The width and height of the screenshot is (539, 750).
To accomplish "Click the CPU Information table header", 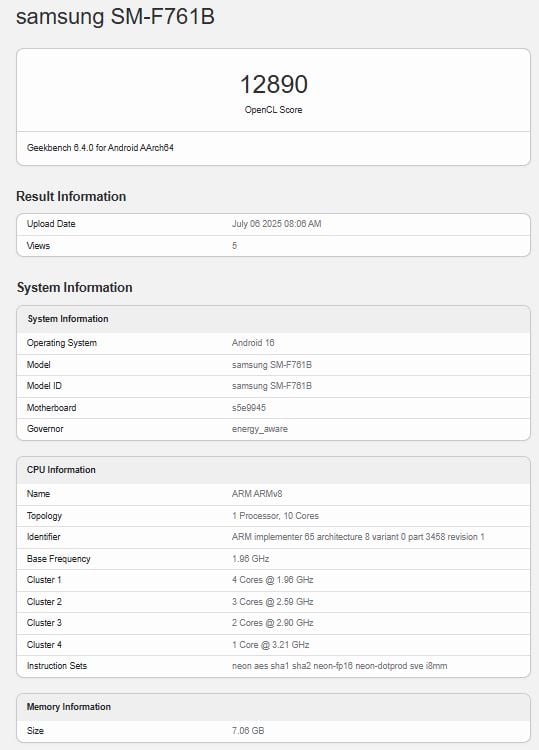I will 274,470.
